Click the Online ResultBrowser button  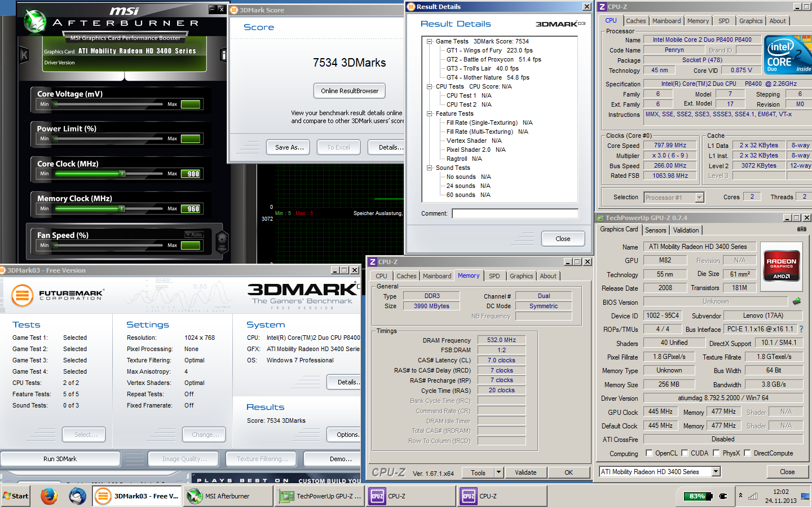[350, 91]
